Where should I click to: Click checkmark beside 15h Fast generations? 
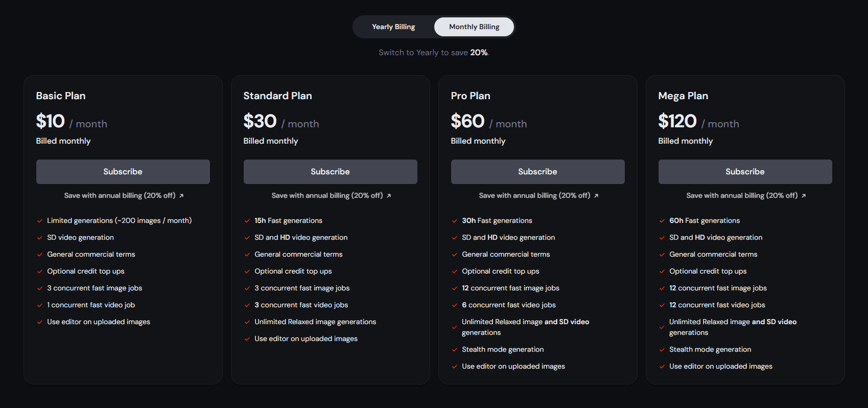click(x=247, y=221)
